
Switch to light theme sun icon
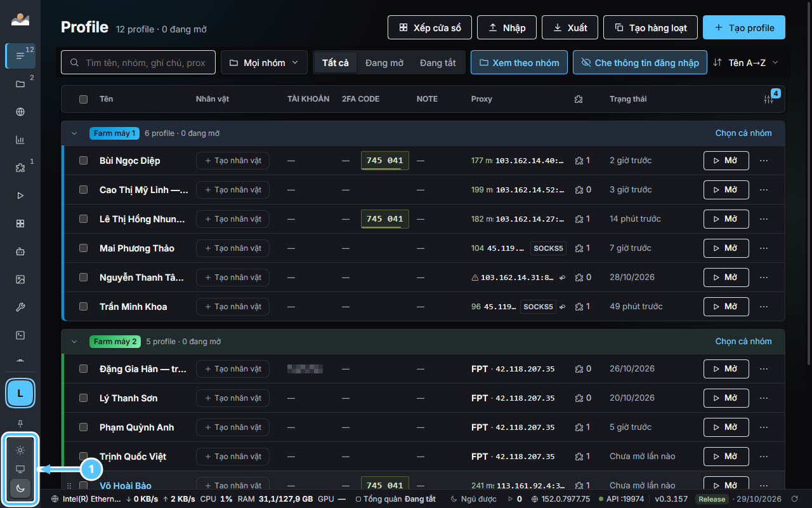coord(20,450)
